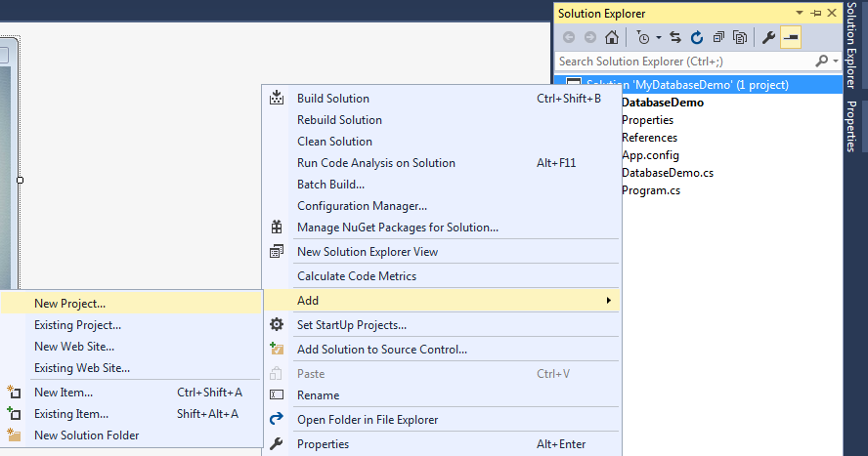
Task: Click the Search Solution Explorer field
Action: pyautogui.click(x=684, y=62)
